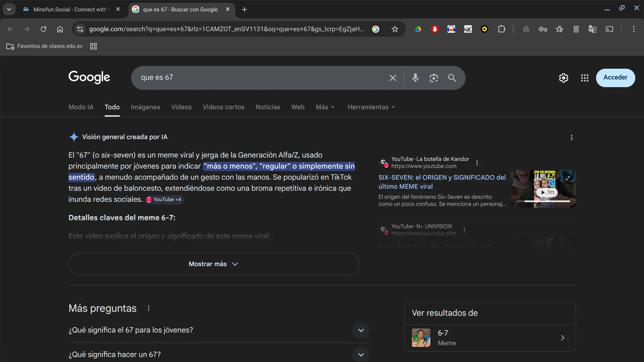Close the Minefun.Social tab
Screen dimensions: 644x362
coord(118,9)
